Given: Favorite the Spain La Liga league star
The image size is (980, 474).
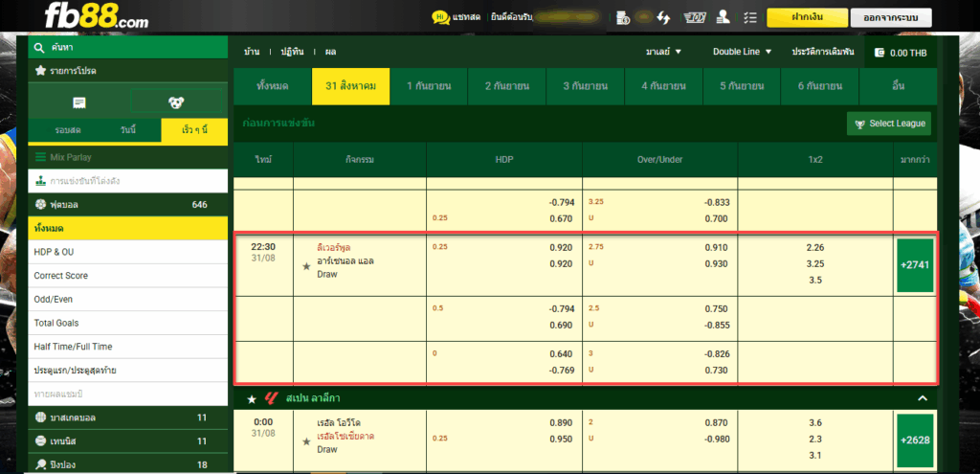Looking at the screenshot, I should click(x=252, y=398).
